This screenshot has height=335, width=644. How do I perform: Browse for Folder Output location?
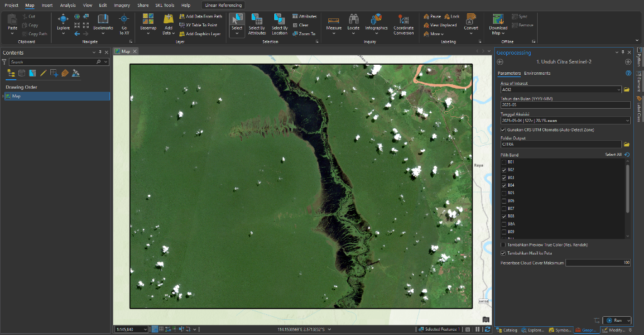[627, 145]
